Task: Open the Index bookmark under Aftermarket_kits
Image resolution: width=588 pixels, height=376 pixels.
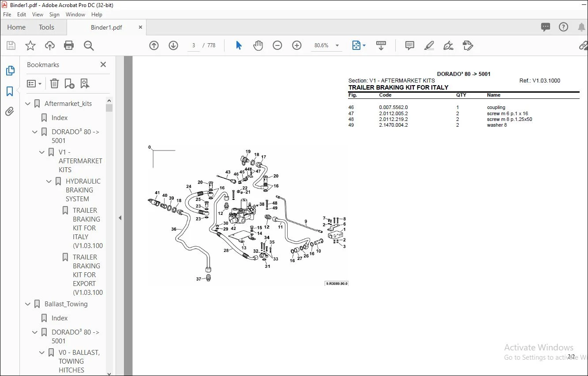Action: pos(60,118)
